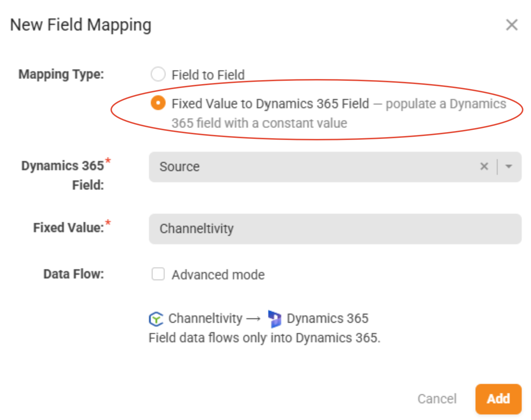This screenshot has width=531, height=420.
Task: Click the 'Mapping Type:' label
Action: [61, 74]
